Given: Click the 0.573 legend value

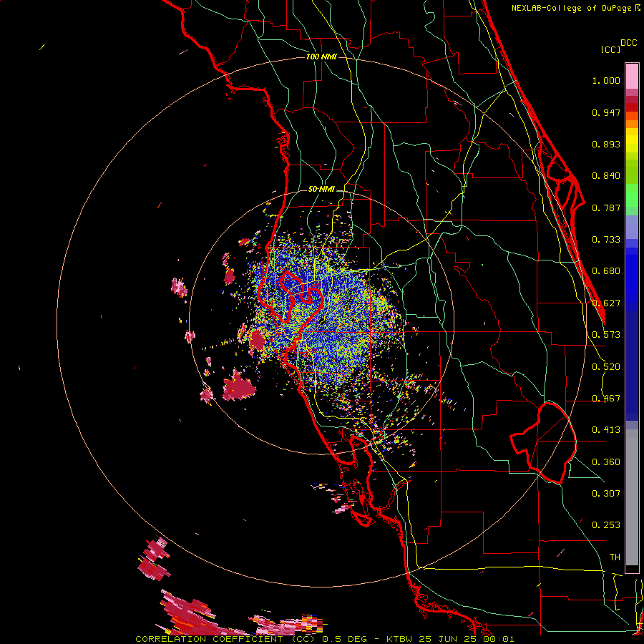Looking at the screenshot, I should pyautogui.click(x=606, y=335).
